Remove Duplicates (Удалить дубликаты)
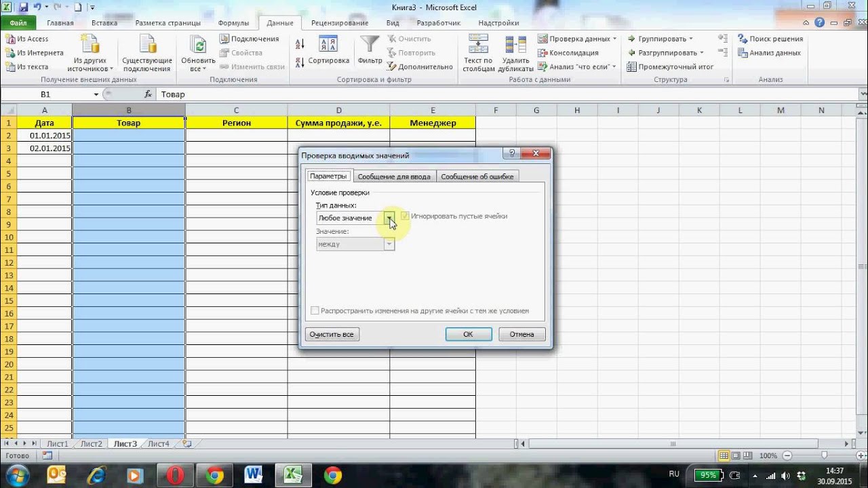 tap(515, 54)
